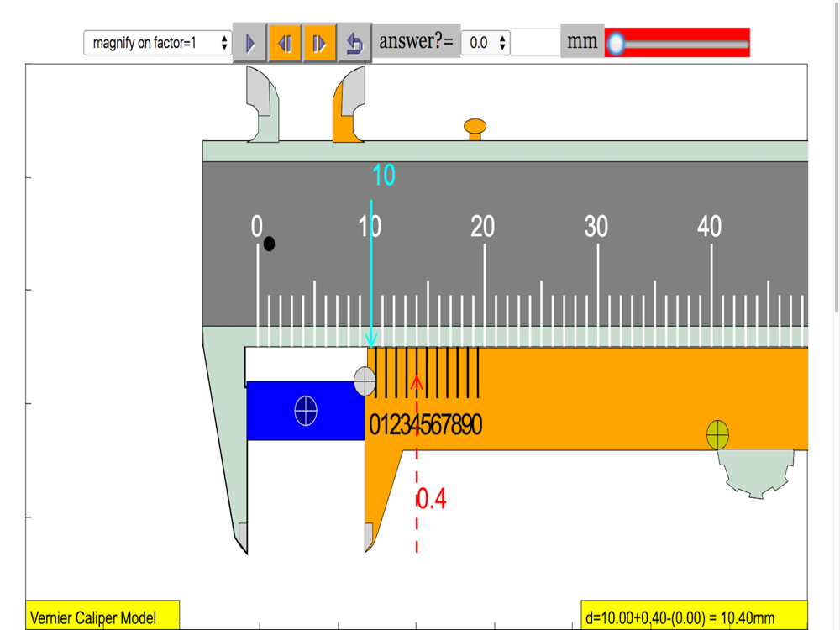The image size is (840, 630).
Task: Click the empty answer input field
Action: (535, 42)
